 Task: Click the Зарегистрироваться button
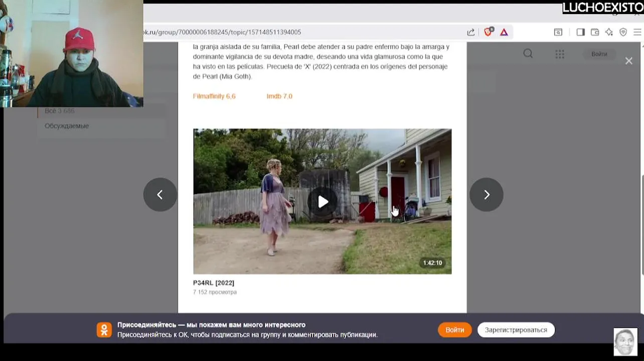[x=516, y=330]
